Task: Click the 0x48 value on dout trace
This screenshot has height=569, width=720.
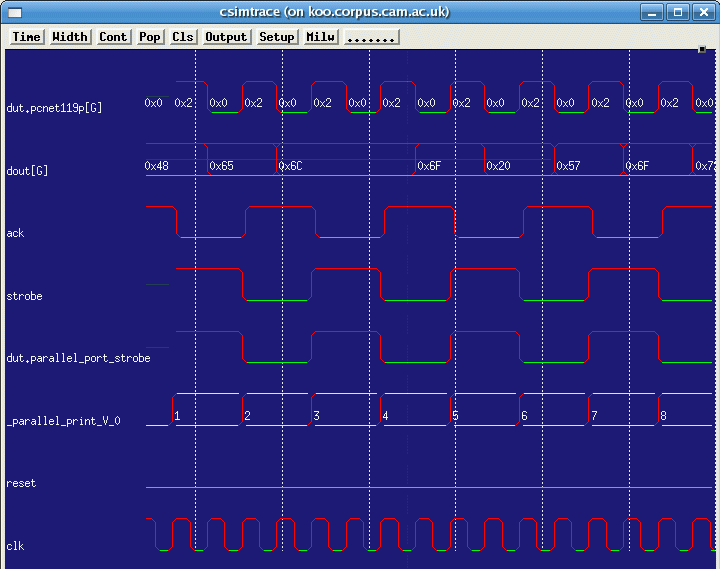Action: pos(157,166)
